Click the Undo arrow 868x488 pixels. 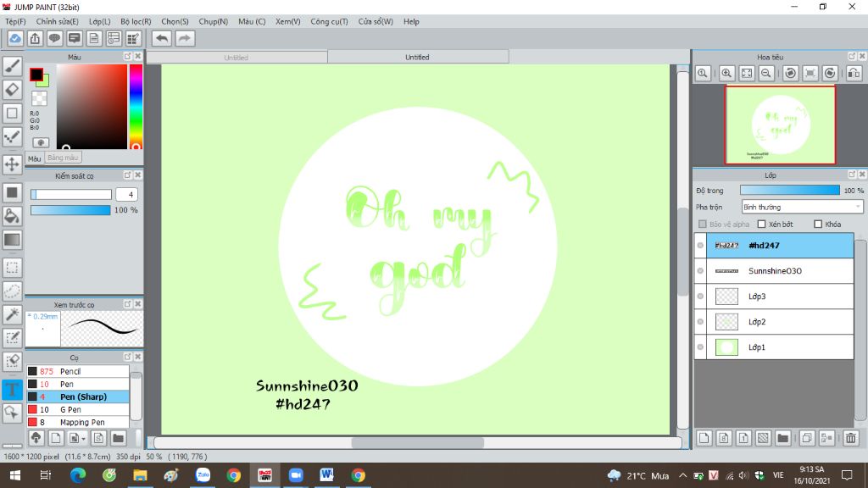[162, 38]
